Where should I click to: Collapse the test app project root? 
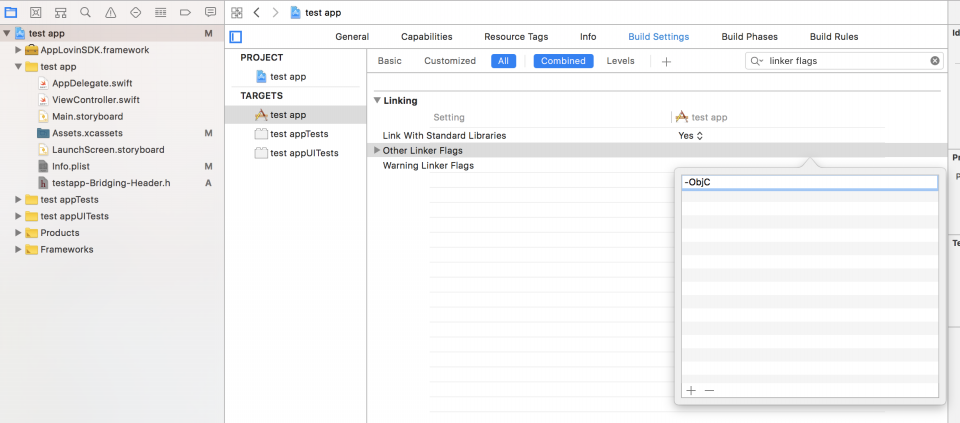tap(6, 34)
